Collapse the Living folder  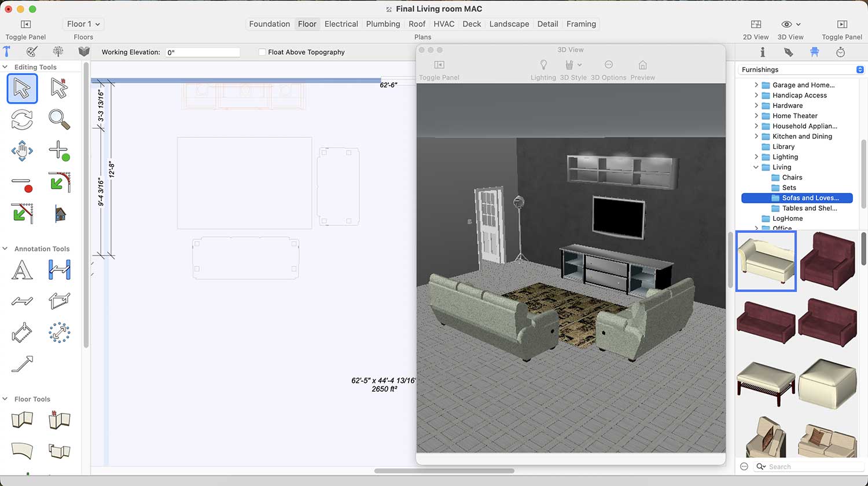[x=756, y=167]
